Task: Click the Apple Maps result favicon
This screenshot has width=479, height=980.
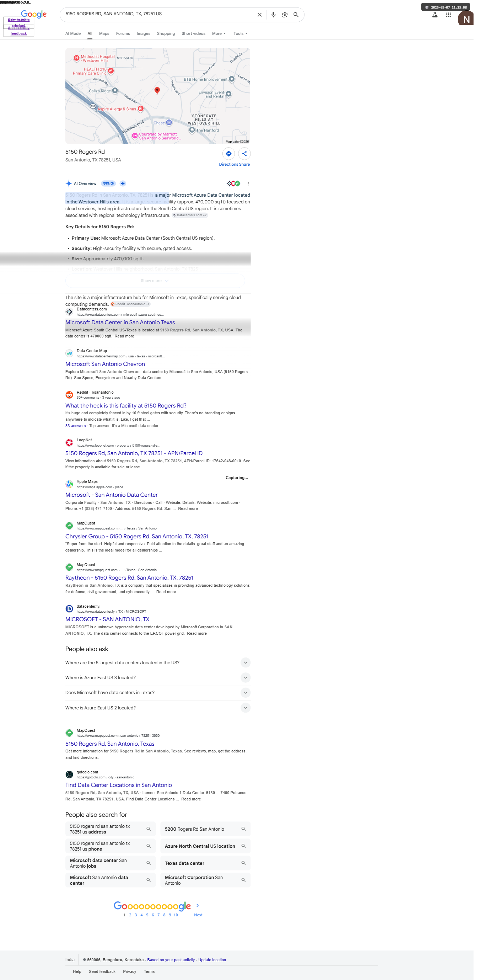Action: click(x=69, y=484)
